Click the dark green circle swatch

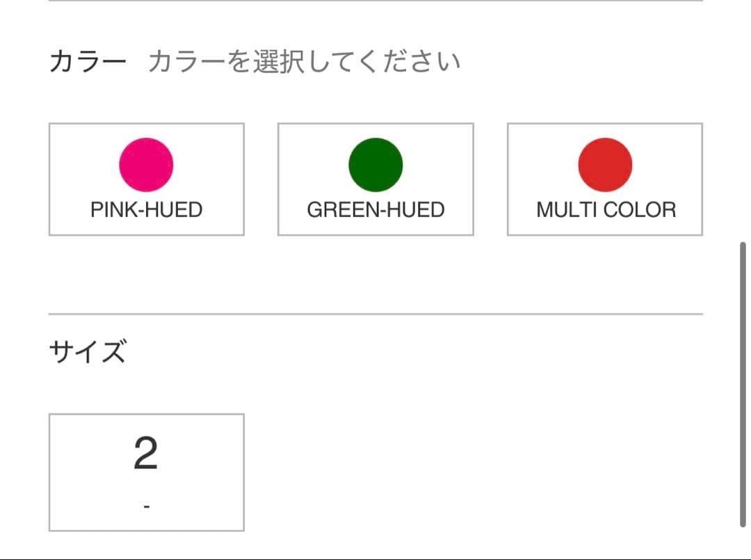click(375, 164)
